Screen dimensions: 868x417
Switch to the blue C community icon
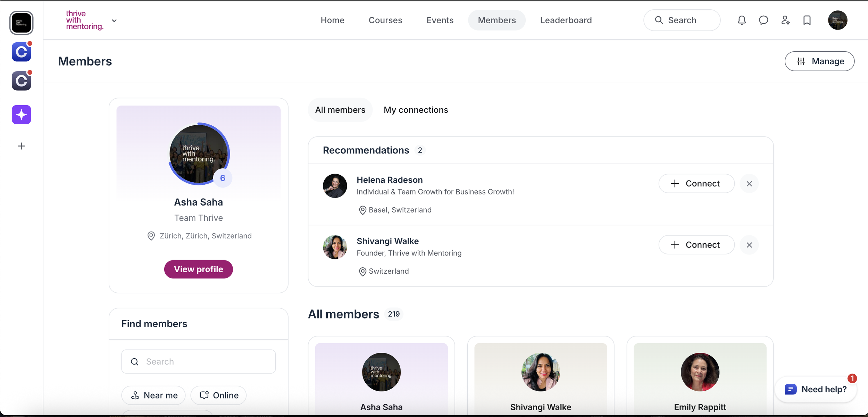22,52
